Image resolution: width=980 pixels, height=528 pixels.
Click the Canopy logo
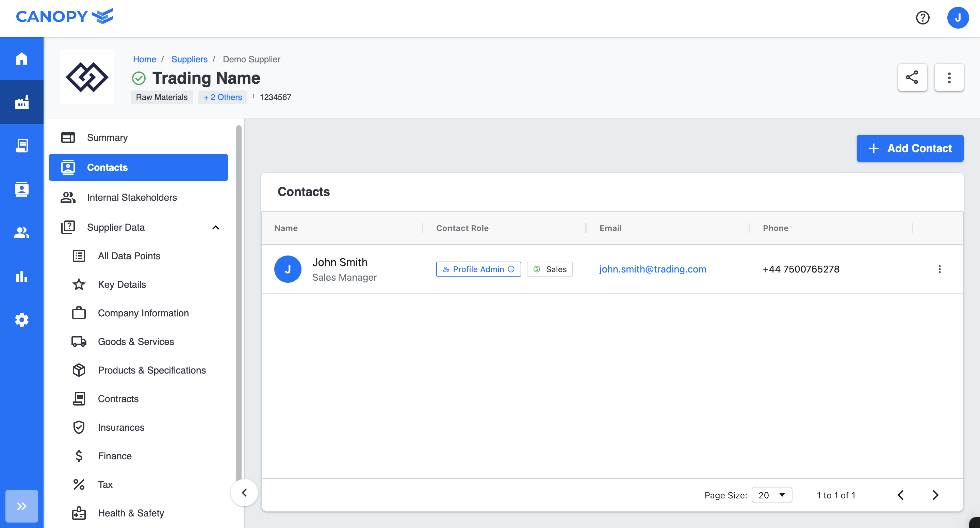click(65, 16)
